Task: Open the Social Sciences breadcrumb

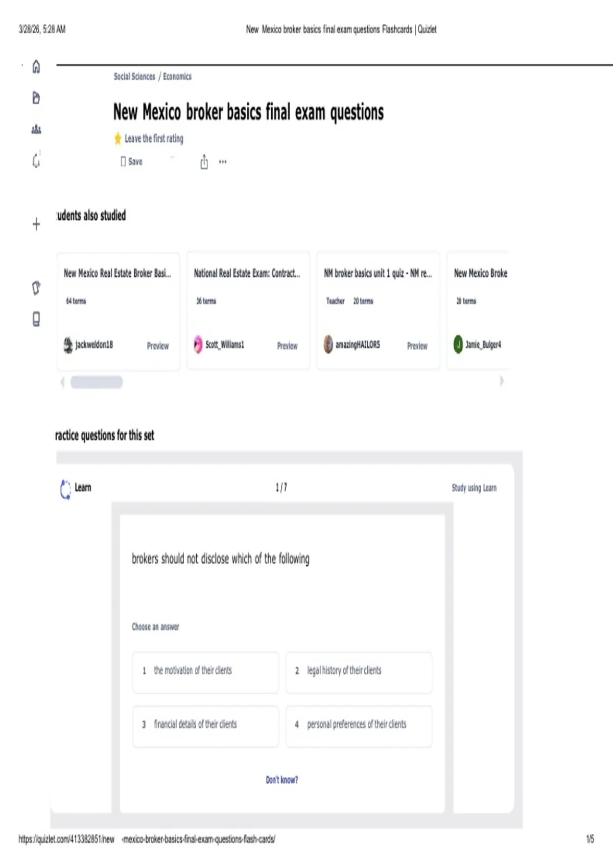Action: [134, 77]
